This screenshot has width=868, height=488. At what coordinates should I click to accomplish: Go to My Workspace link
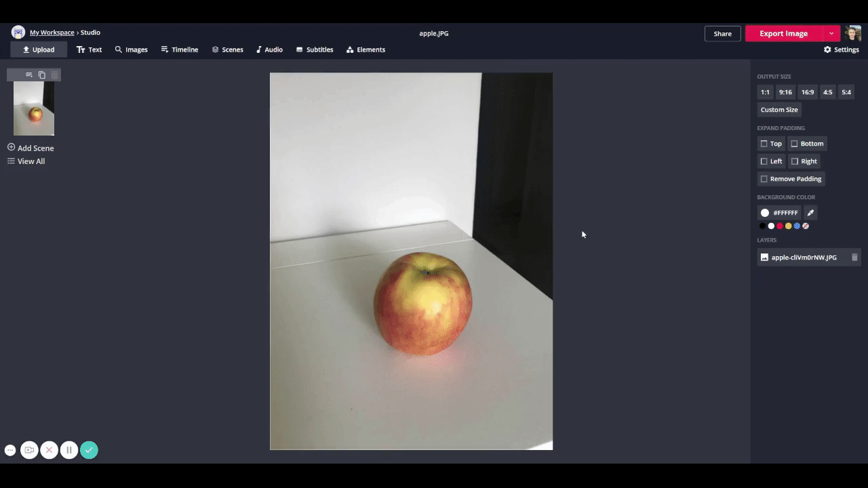(x=52, y=33)
